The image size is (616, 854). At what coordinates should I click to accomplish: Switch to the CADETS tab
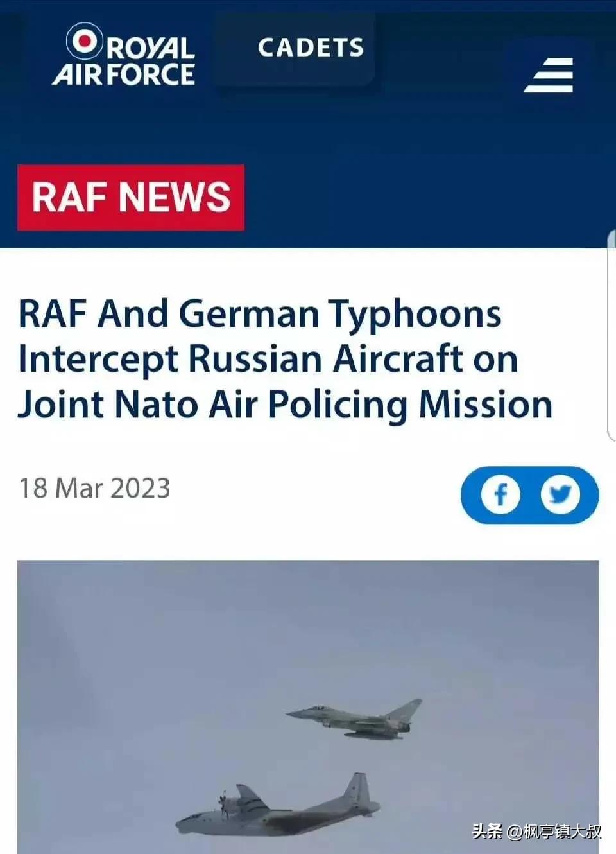pos(311,48)
